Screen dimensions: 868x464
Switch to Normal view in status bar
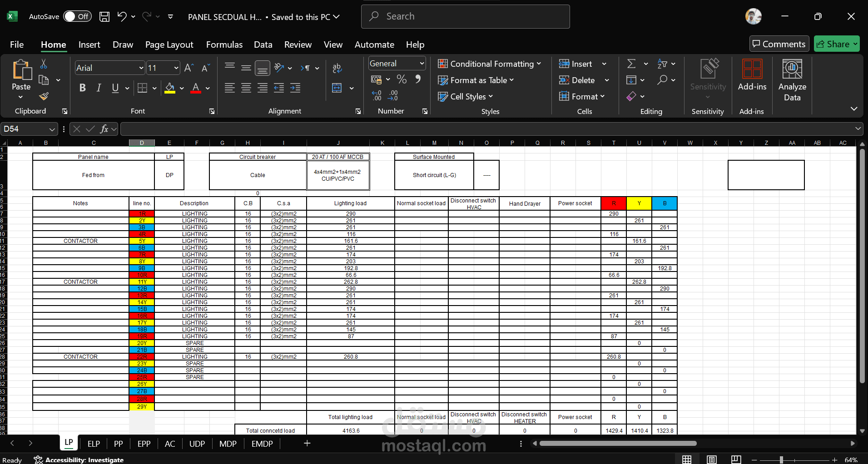click(x=687, y=459)
